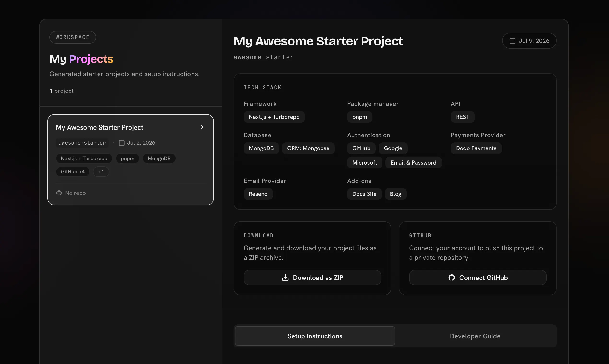Screen dimensions: 609x364
Task: Click the Email & Password chip
Action: click(413, 163)
